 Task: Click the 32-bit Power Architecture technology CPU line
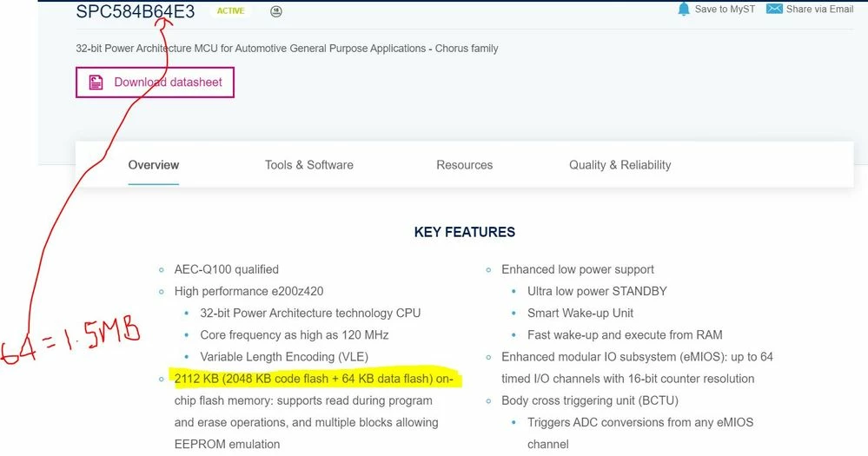pos(310,314)
